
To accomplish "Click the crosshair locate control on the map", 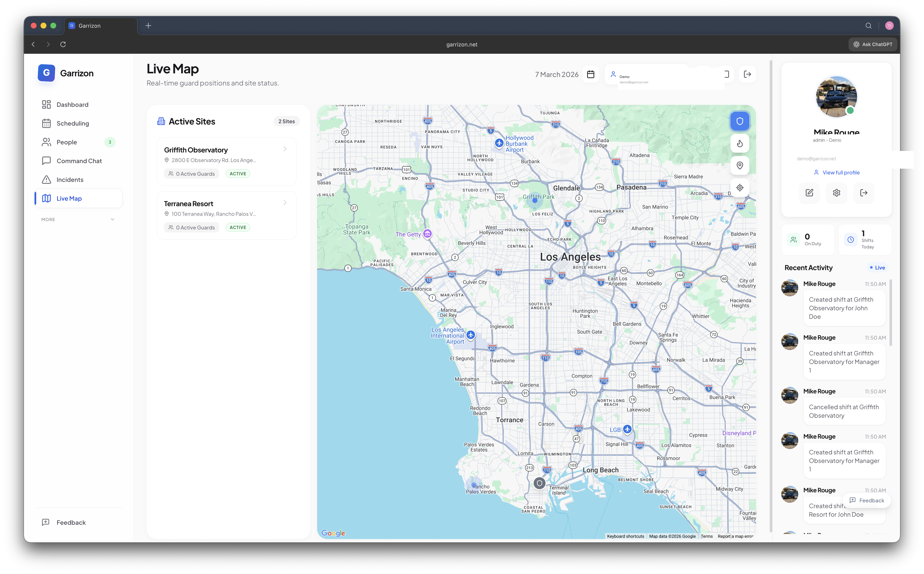I will pyautogui.click(x=740, y=187).
